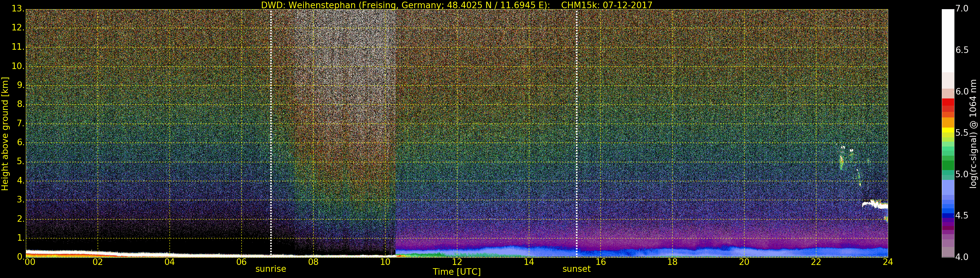Select the 18 hour tick label
Image resolution: width=980 pixels, height=278 pixels.
[x=672, y=262]
